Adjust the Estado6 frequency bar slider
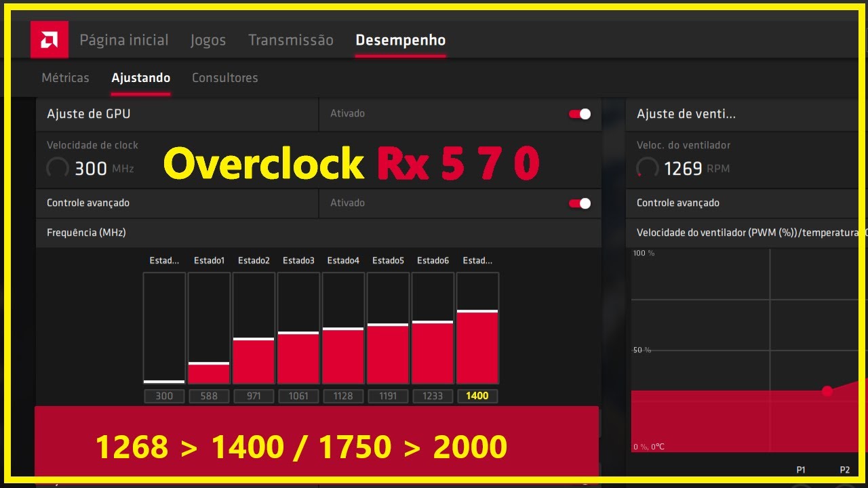The height and width of the screenshot is (488, 868). 433,329
